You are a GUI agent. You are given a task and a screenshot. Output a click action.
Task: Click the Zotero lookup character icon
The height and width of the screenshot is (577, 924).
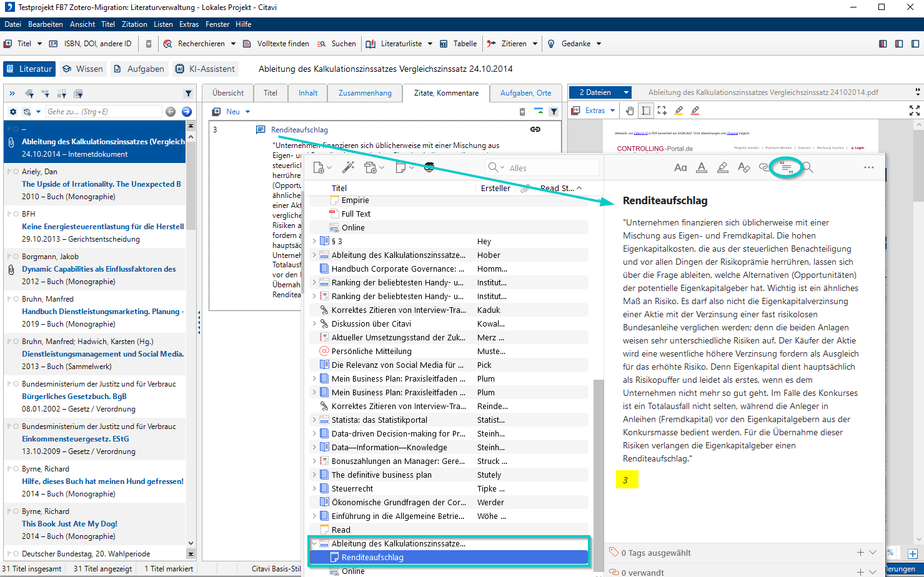(x=429, y=167)
